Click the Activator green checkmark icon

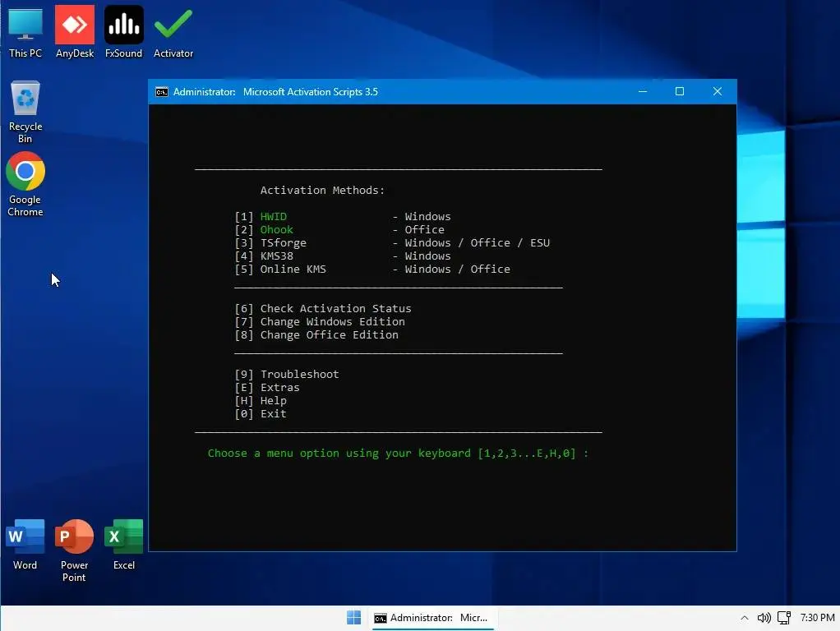point(173,32)
